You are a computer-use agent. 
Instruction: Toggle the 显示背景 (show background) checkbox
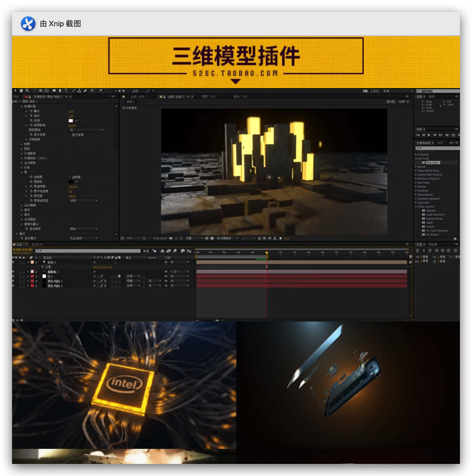pyautogui.click(x=70, y=135)
